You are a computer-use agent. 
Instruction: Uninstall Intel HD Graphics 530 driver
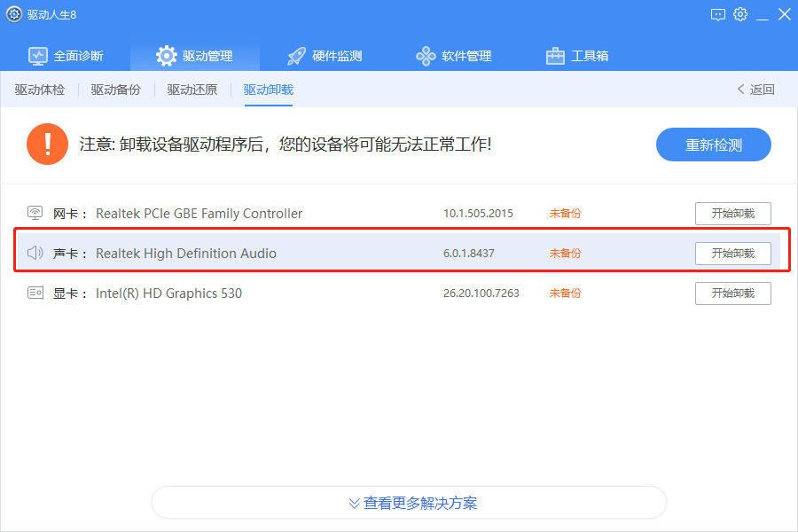(733, 293)
